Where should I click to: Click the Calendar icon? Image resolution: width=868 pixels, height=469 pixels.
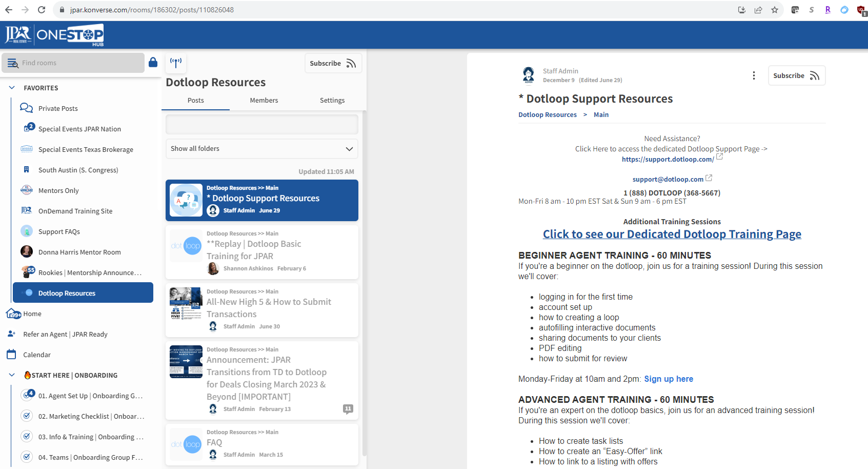(11, 354)
